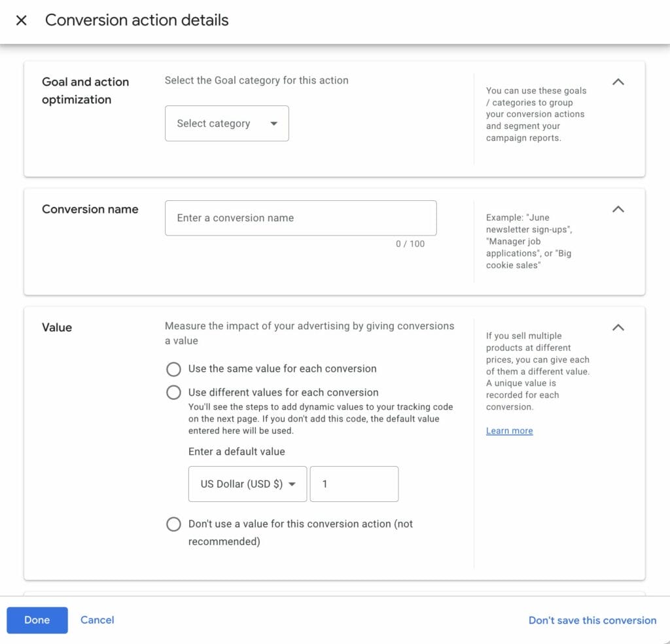Click the 'Enter a default value' label
The height and width of the screenshot is (644, 670).
[x=236, y=452]
